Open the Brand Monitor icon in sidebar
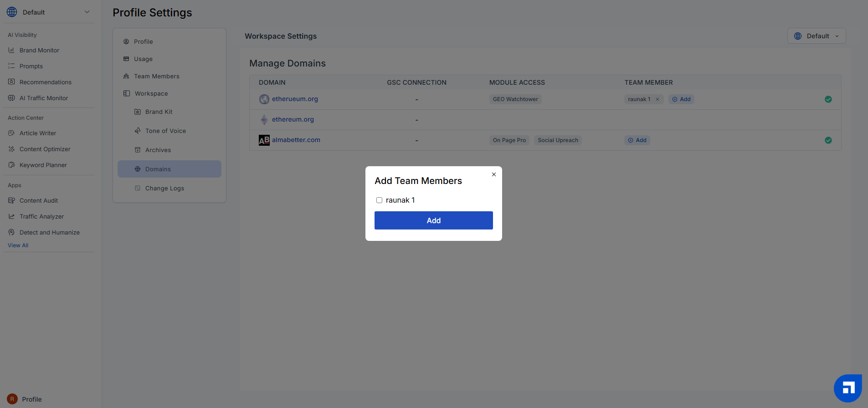This screenshot has height=408, width=868. click(x=11, y=51)
